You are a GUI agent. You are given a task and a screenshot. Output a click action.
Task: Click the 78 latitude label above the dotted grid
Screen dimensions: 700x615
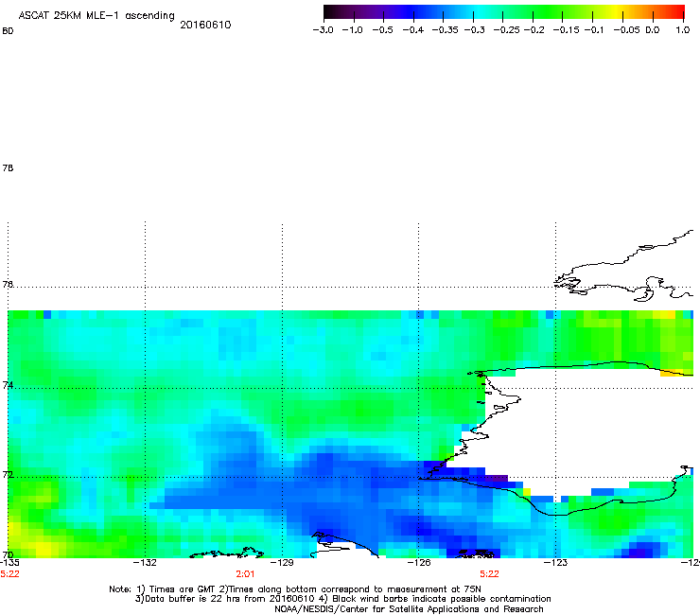[x=8, y=168]
